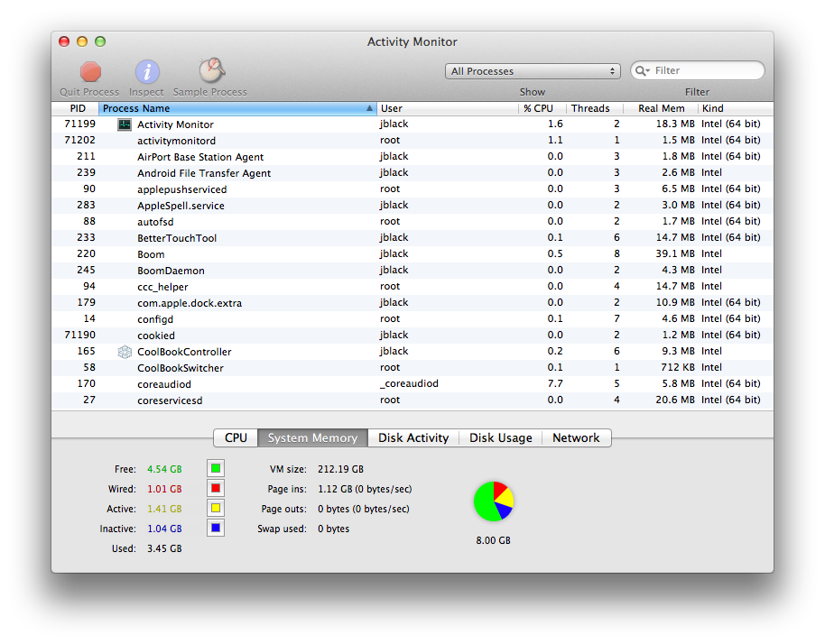The height and width of the screenshot is (644, 825).
Task: Select the ccc_helper process row
Action: 412,287
